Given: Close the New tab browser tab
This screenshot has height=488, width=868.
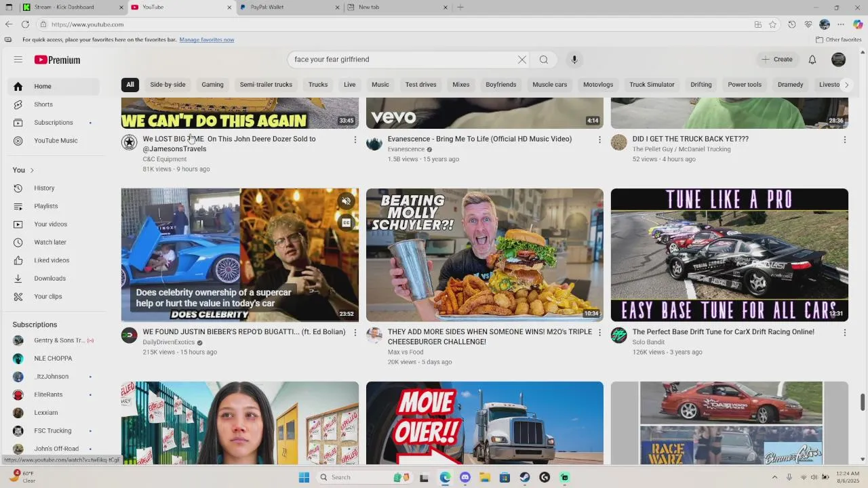Looking at the screenshot, I should tap(446, 7).
